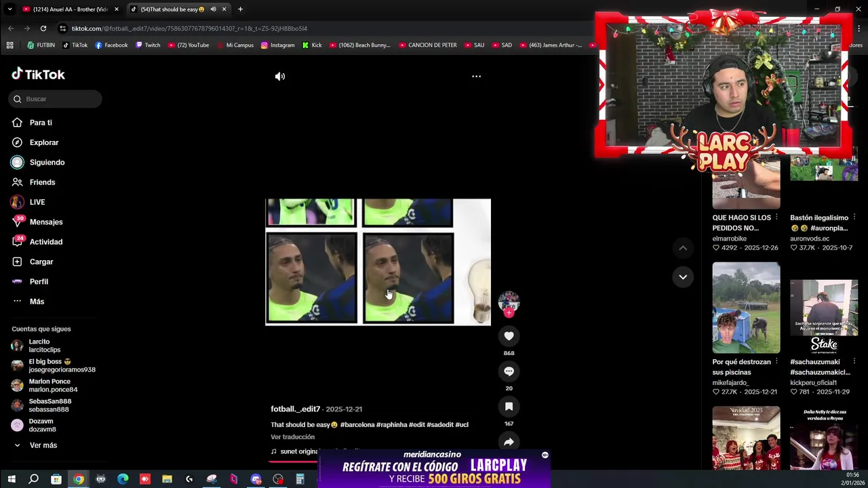868x488 pixels.
Task: Open the LIVE section
Action: [x=37, y=202]
